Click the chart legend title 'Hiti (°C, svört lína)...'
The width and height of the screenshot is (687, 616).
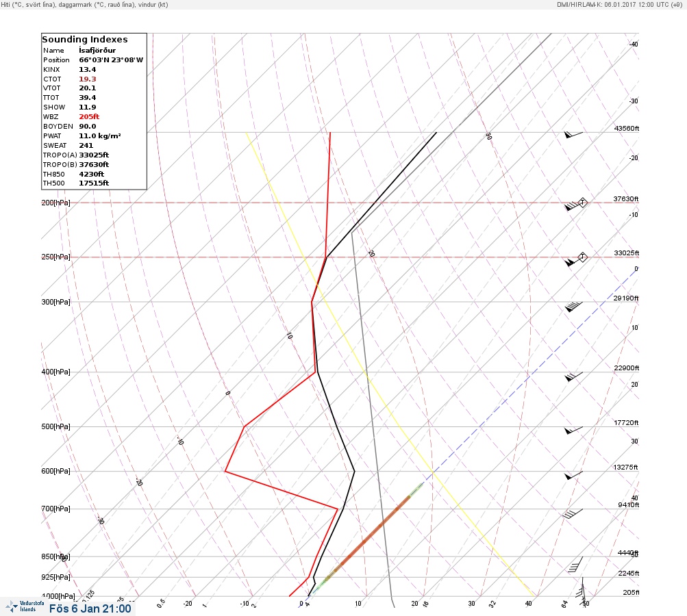click(x=84, y=4)
